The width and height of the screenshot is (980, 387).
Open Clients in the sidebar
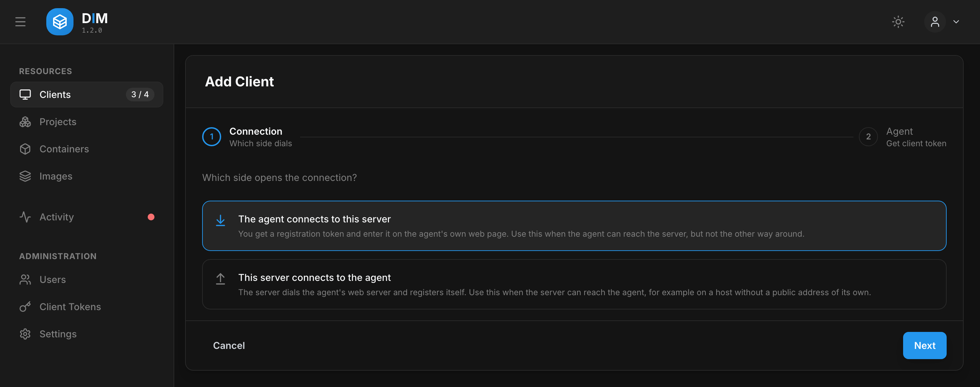coord(87,94)
